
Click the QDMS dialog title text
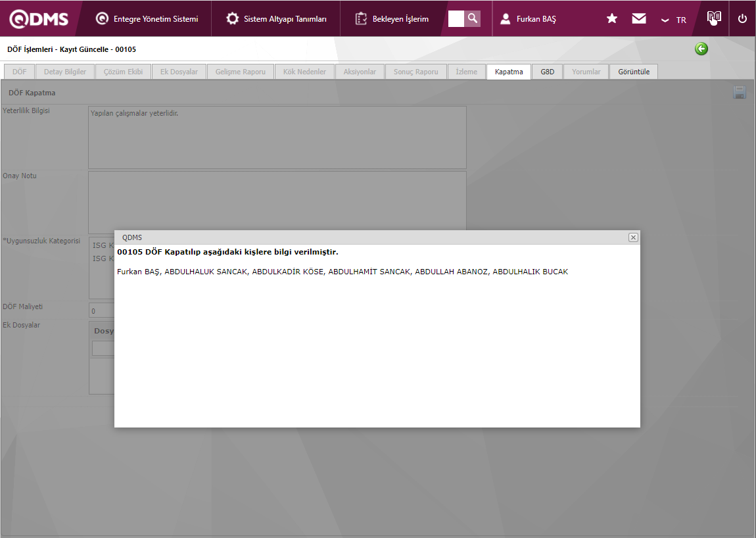(x=132, y=237)
